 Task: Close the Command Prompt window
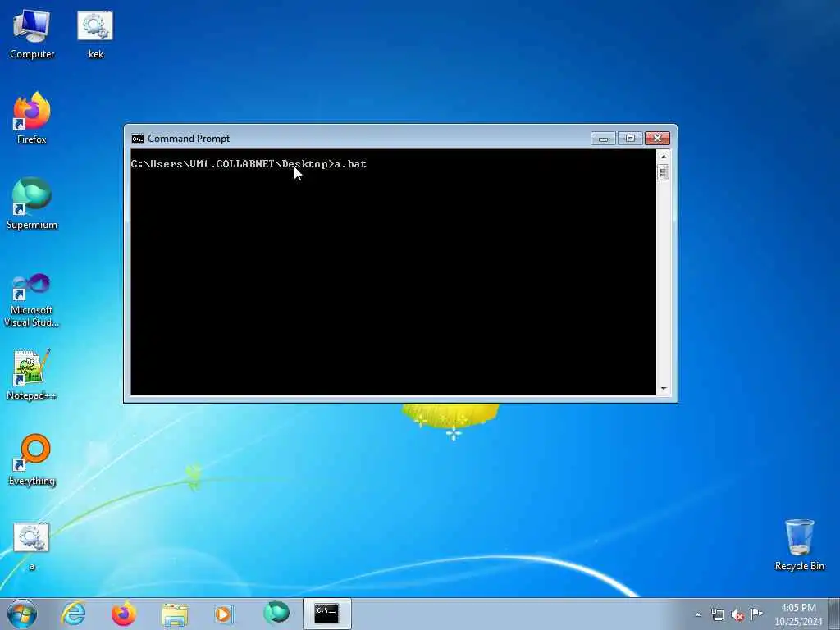point(657,139)
